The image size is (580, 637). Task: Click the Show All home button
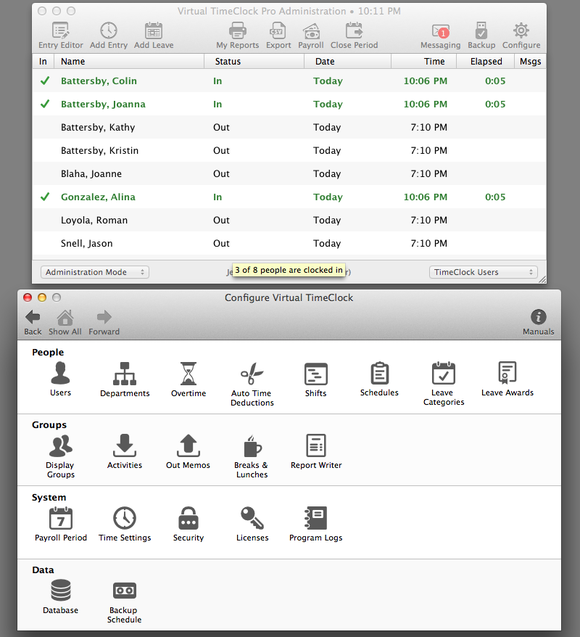(65, 317)
